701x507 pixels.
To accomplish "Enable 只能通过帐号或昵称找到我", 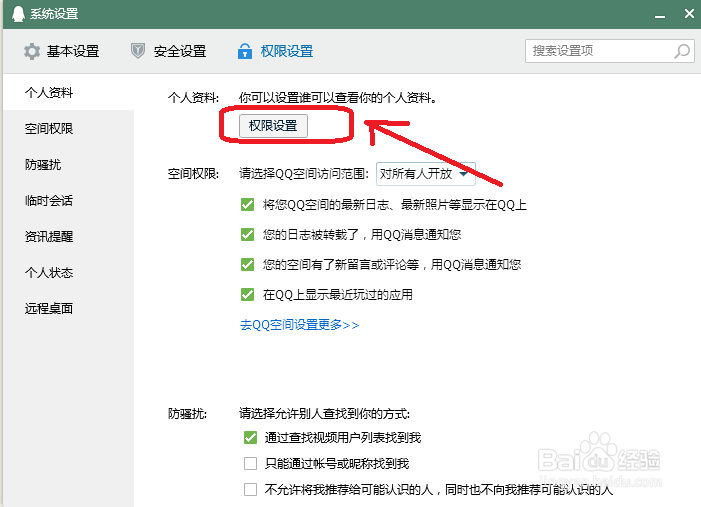I will tap(250, 464).
